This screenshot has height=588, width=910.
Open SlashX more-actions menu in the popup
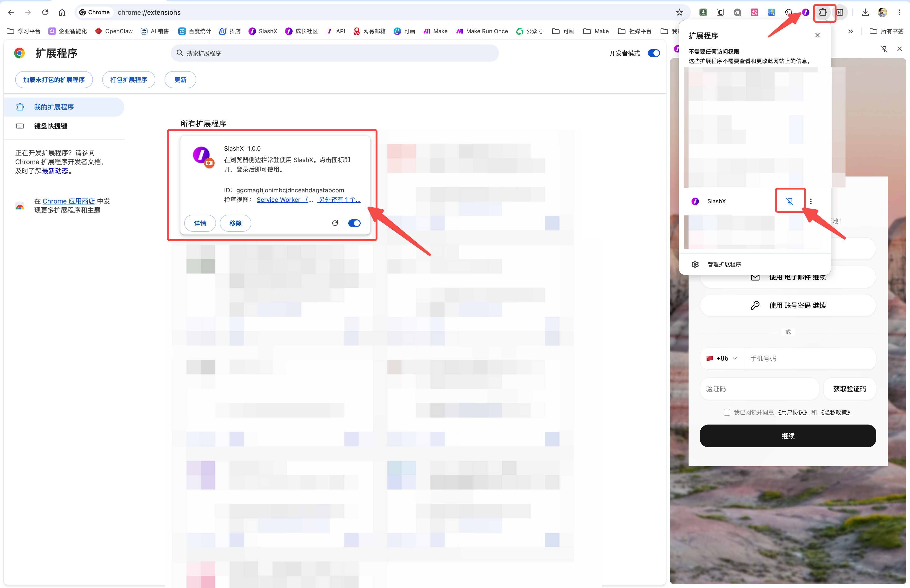811,201
